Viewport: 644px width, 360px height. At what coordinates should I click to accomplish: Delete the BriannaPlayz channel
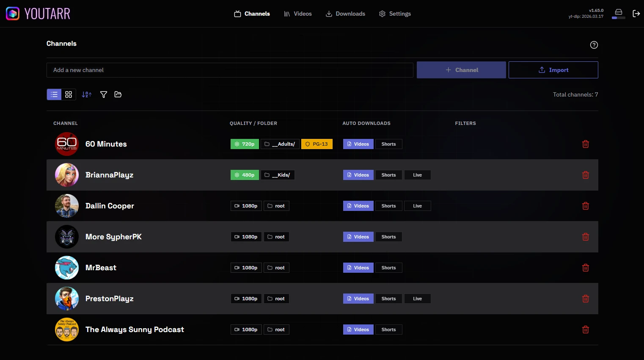tap(586, 175)
